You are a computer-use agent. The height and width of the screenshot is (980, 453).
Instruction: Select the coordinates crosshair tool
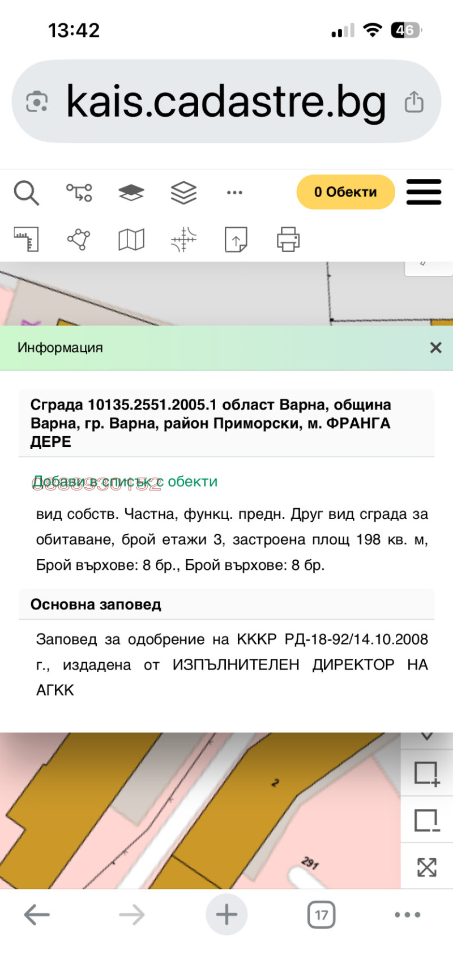[183, 239]
